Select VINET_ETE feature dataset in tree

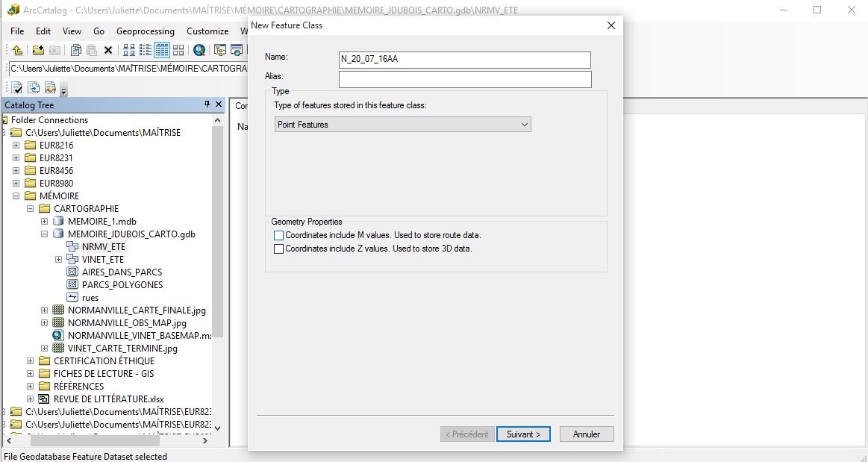coord(102,260)
